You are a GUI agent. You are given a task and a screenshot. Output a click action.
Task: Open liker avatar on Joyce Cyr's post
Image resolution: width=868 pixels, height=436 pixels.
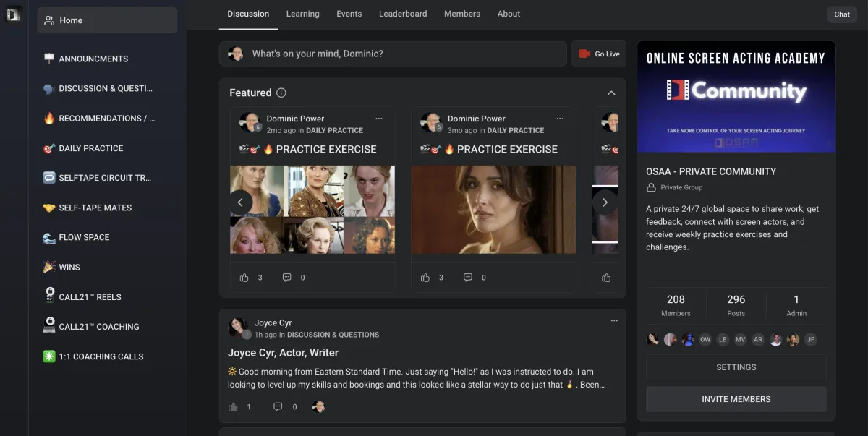point(318,407)
